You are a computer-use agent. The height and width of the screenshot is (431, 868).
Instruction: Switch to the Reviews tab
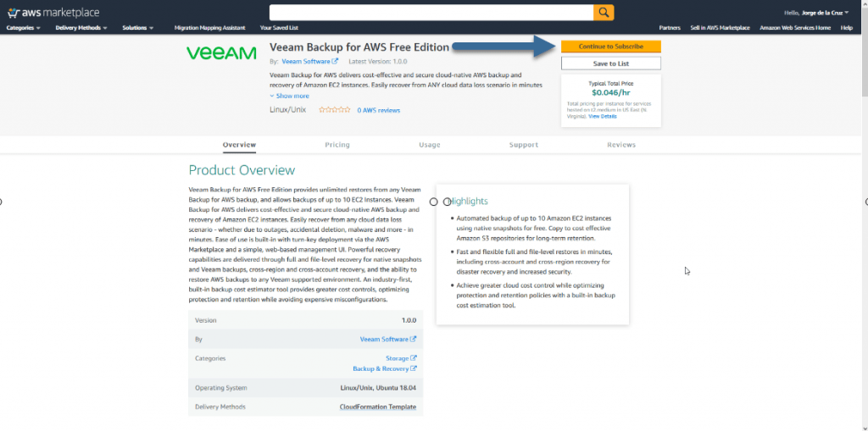pos(621,145)
